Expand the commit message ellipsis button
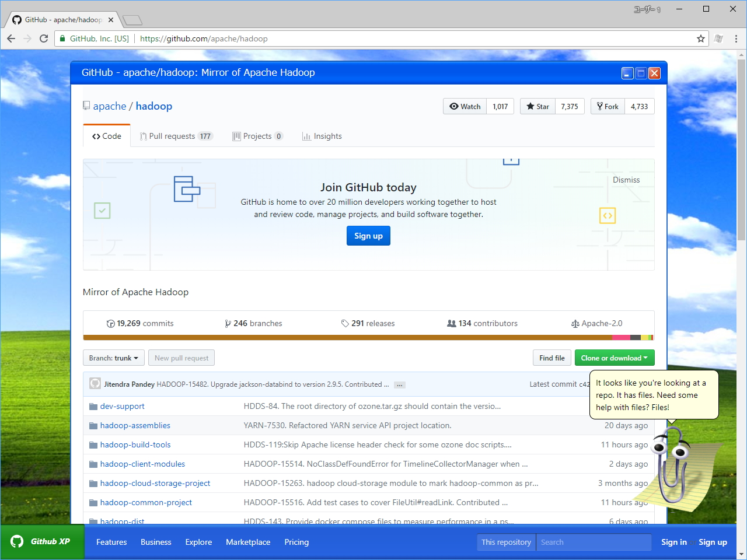 [x=399, y=385]
